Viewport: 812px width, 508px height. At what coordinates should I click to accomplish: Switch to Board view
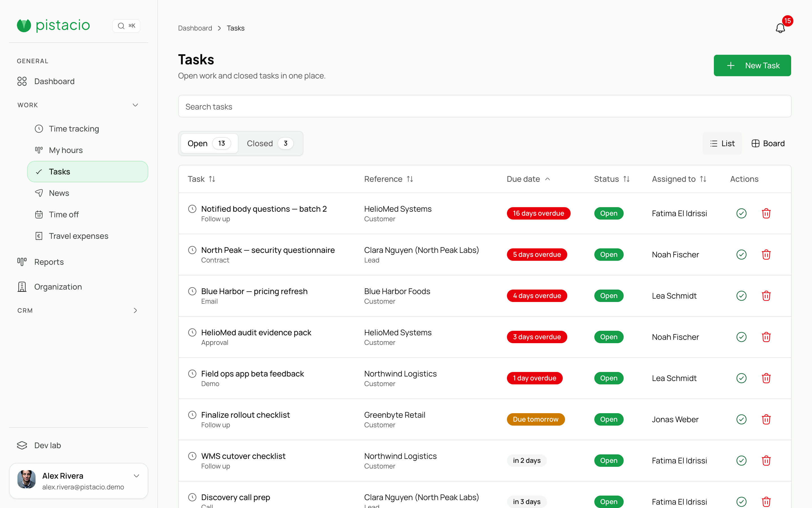(x=768, y=143)
